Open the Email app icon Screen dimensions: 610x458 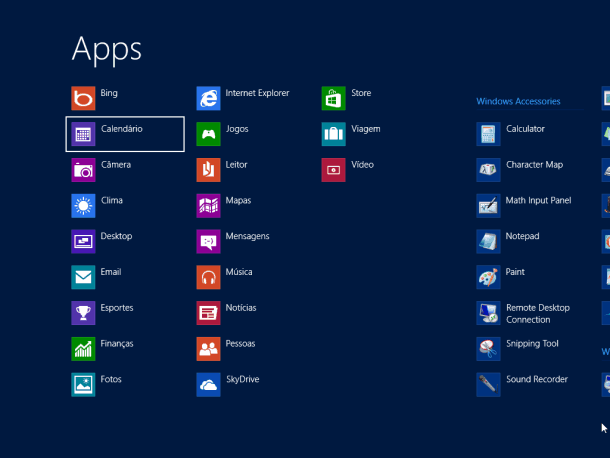[x=83, y=277]
